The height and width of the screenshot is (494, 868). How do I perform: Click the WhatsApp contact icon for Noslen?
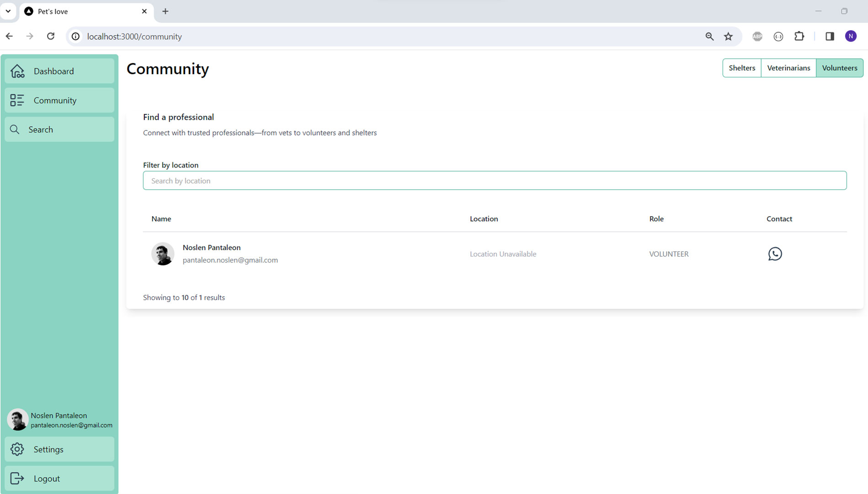coord(775,254)
